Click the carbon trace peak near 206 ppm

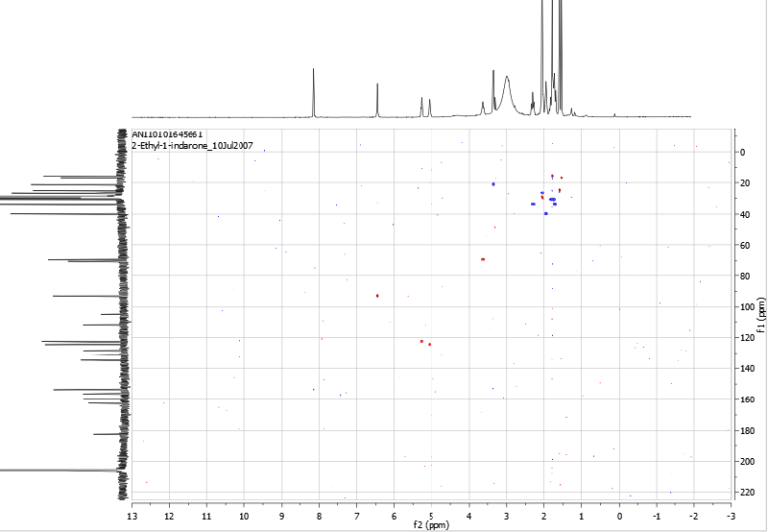click(x=59, y=471)
